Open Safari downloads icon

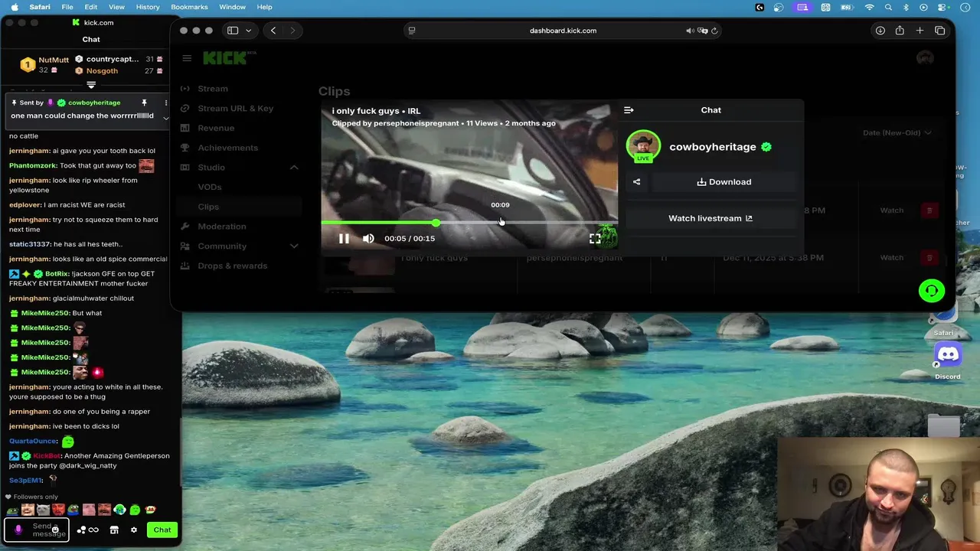pos(880,31)
